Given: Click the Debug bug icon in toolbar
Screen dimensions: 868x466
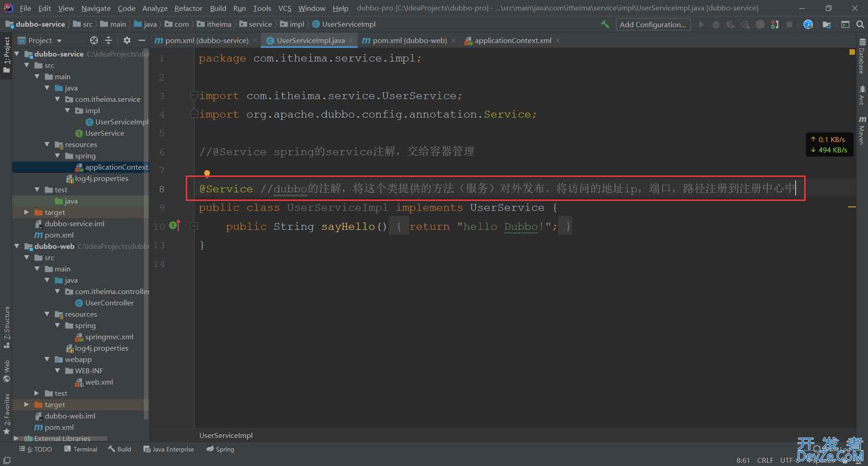Looking at the screenshot, I should (x=716, y=24).
